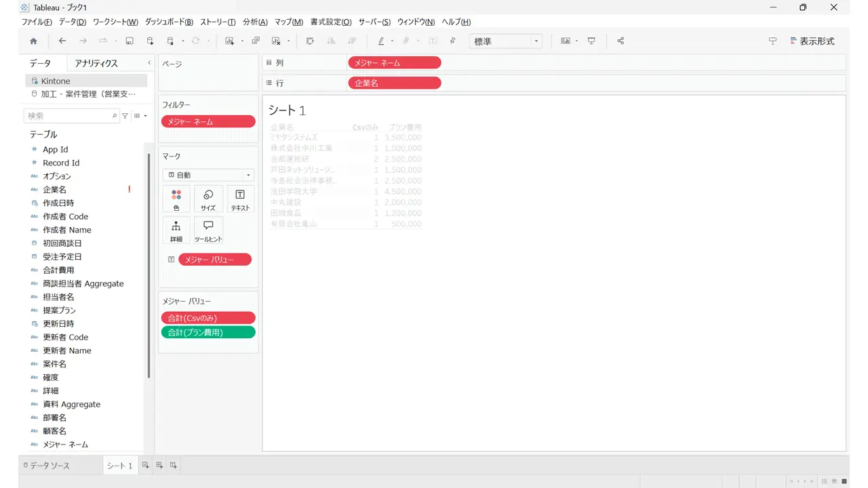Click the 色 color mark card
The image size is (868, 488).
[176, 199]
